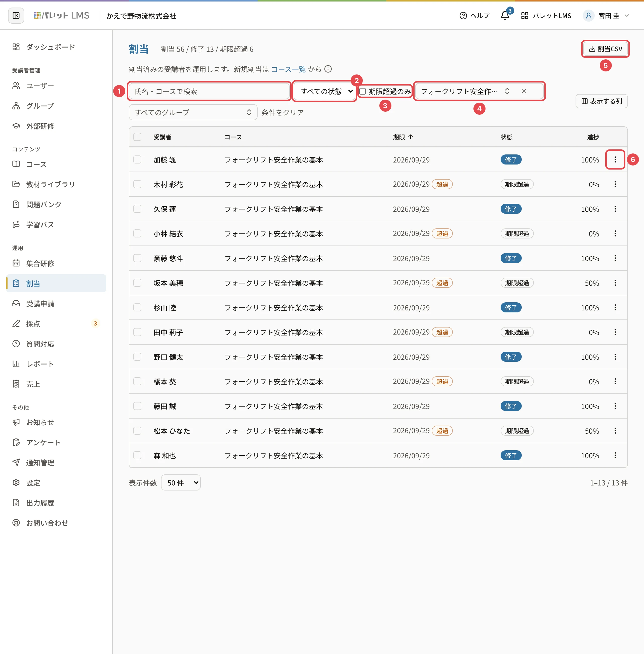Open the row menu for 杉山 陸
The width and height of the screenshot is (644, 654).
click(615, 308)
